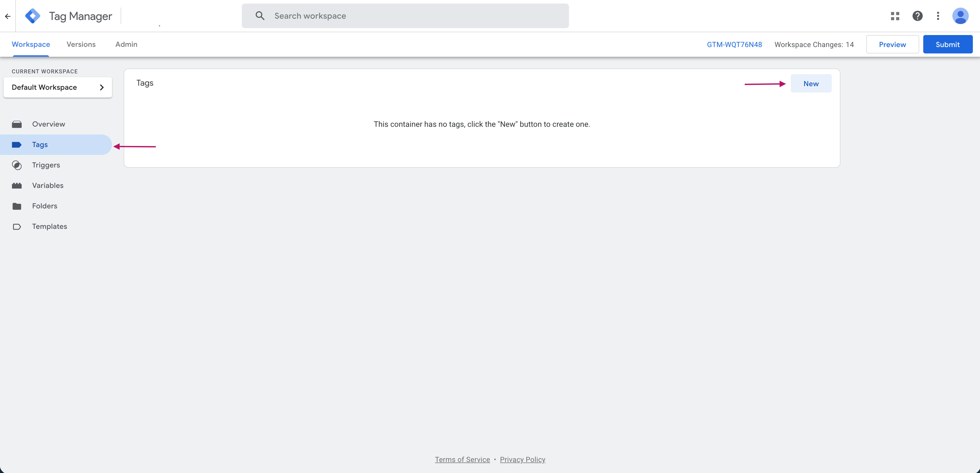Image resolution: width=980 pixels, height=473 pixels.
Task: Open the Terms of Service link
Action: click(462, 459)
